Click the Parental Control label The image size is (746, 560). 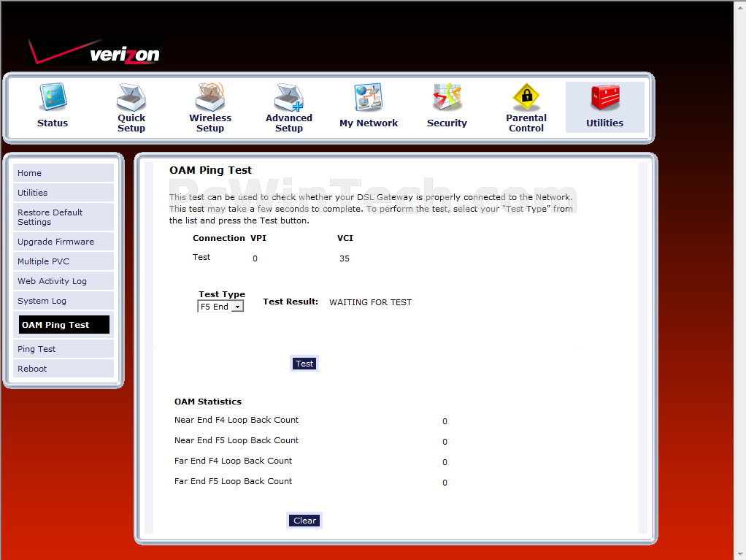(x=526, y=123)
